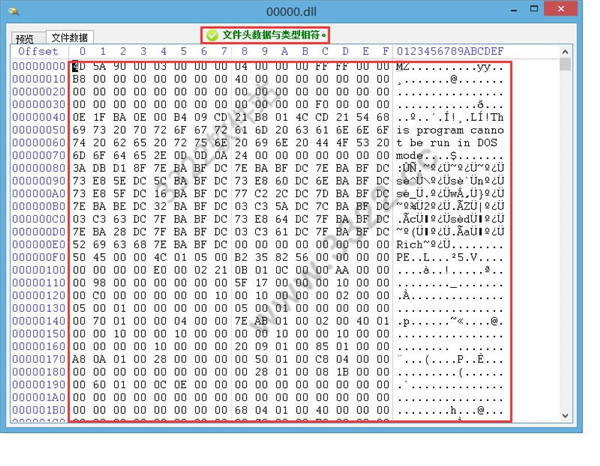The width and height of the screenshot is (600, 466).
Task: Close the 00000.dll window
Action: click(x=561, y=9)
